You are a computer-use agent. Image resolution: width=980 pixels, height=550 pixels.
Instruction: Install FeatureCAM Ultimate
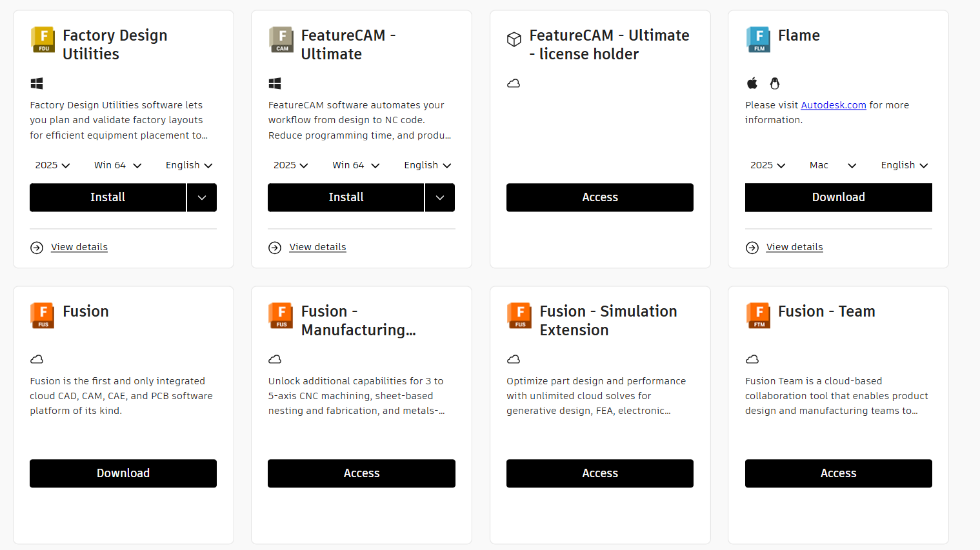[x=346, y=197]
